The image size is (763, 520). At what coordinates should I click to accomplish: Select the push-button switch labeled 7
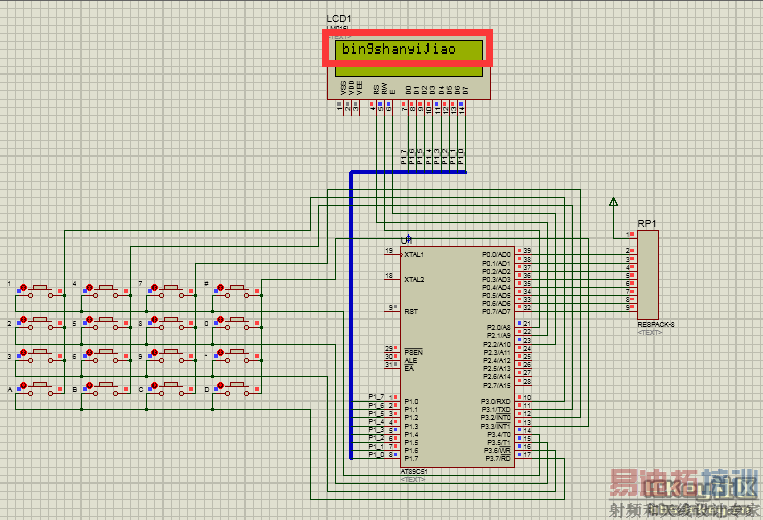[x=171, y=291]
